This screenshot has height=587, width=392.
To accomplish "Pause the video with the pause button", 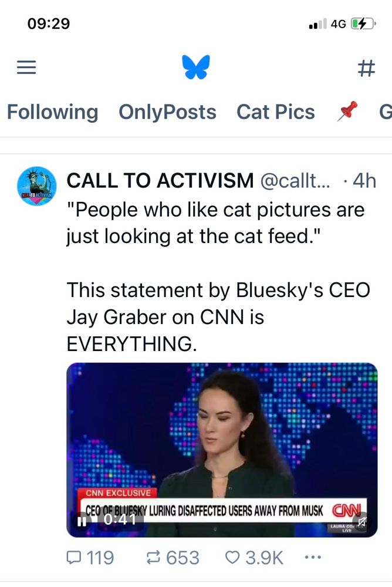I will tap(82, 521).
